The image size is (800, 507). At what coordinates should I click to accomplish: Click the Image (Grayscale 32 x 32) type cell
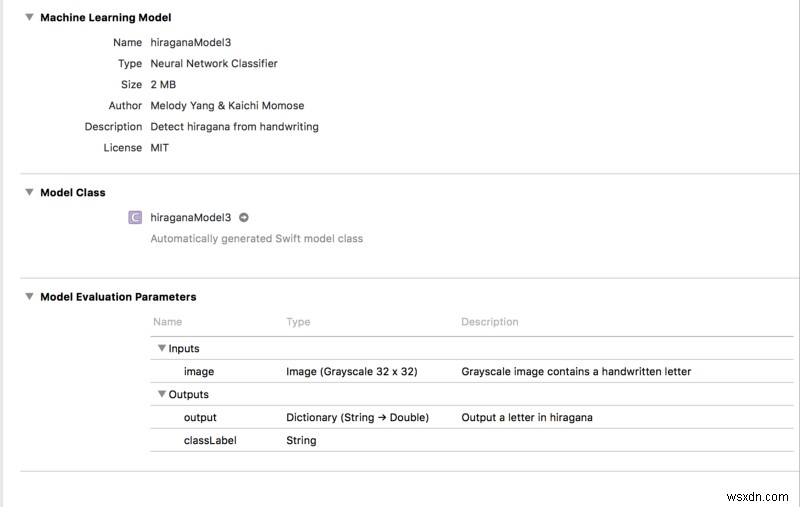(351, 372)
